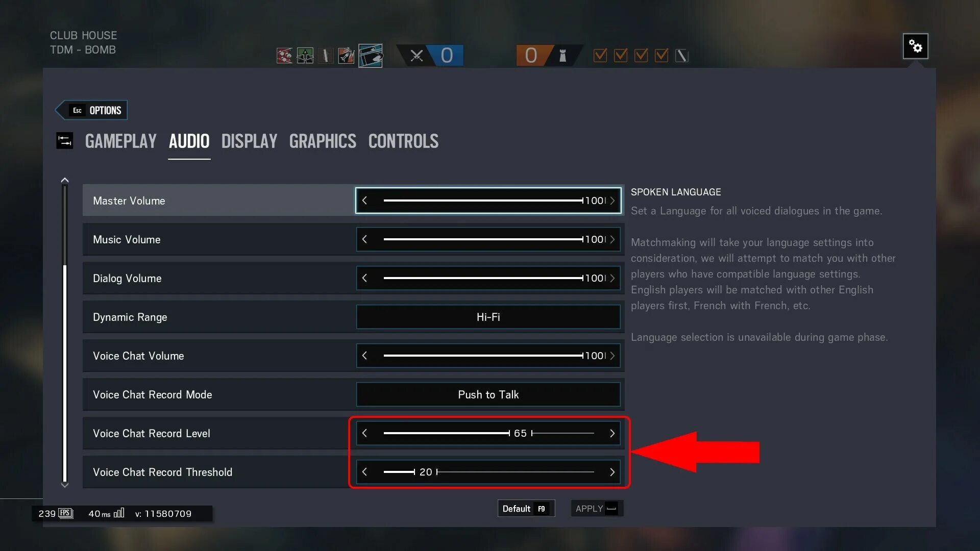Scroll up the audio settings panel
Viewport: 980px width, 551px height.
[65, 180]
